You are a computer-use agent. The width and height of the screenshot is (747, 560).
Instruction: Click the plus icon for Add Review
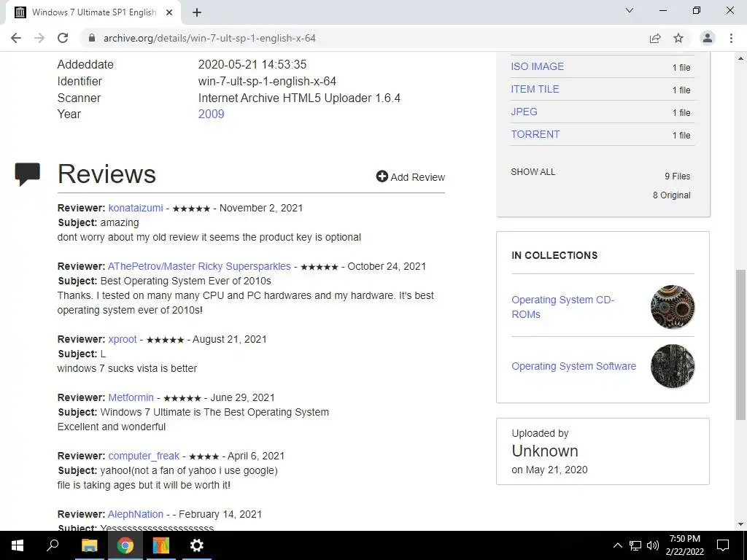(382, 176)
